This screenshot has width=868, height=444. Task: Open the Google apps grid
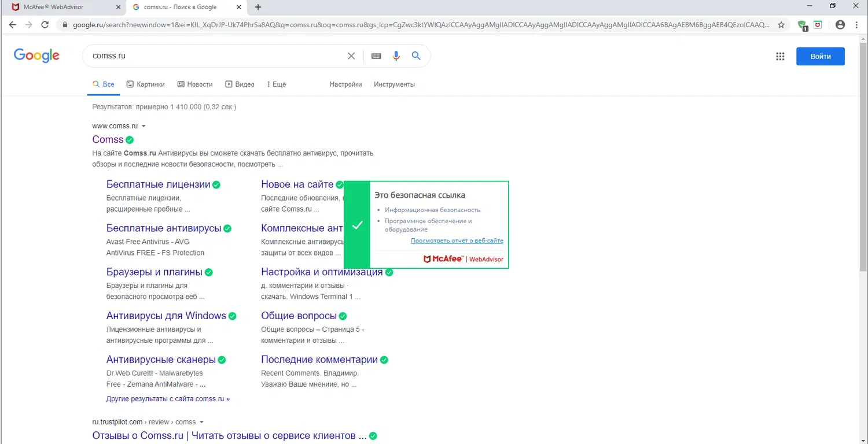click(x=780, y=56)
